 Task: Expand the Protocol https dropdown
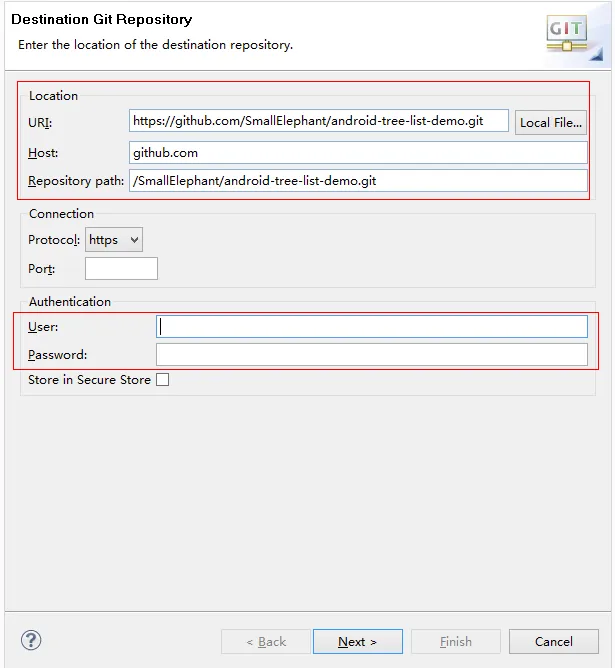(114, 240)
